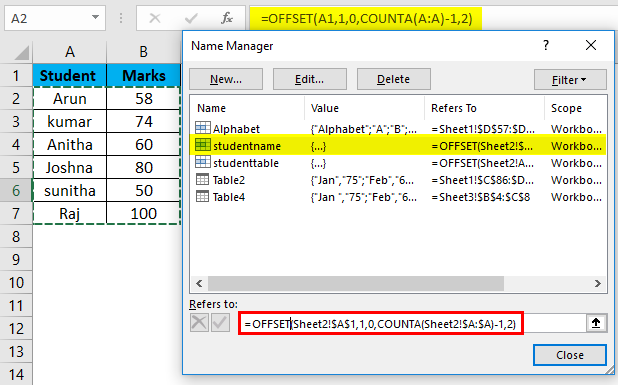This screenshot has width=618, height=385.
Task: Select row 6 header
Action: tap(16, 190)
